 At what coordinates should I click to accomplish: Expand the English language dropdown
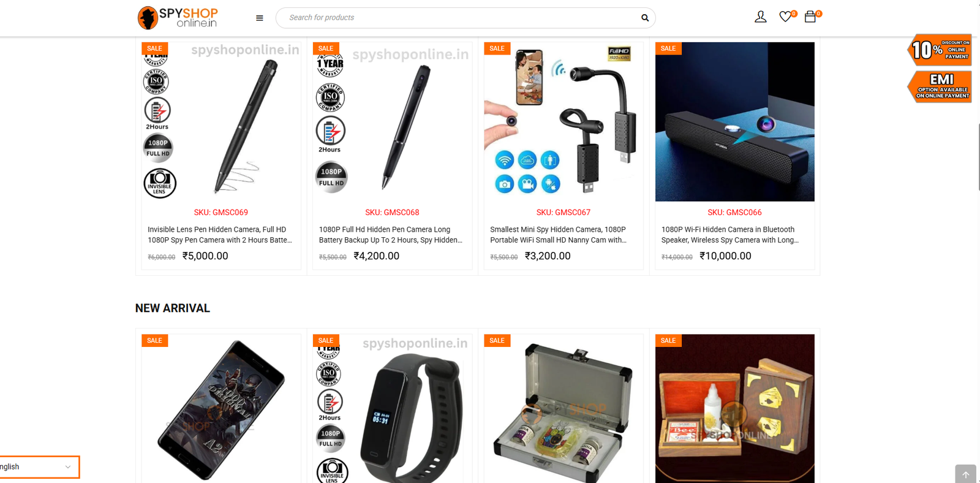point(38,467)
